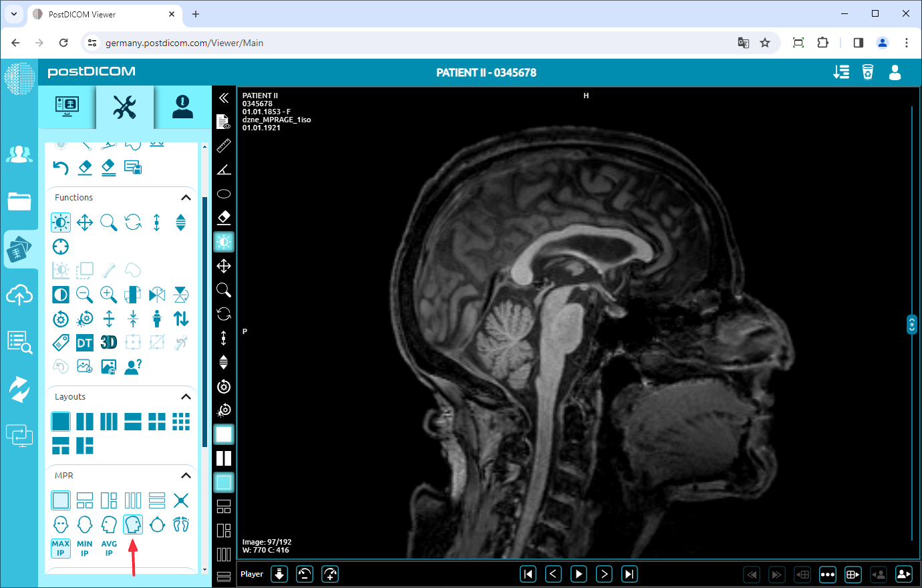This screenshot has width=922, height=588.
Task: Pick the angle measurement tool
Action: tap(224, 170)
